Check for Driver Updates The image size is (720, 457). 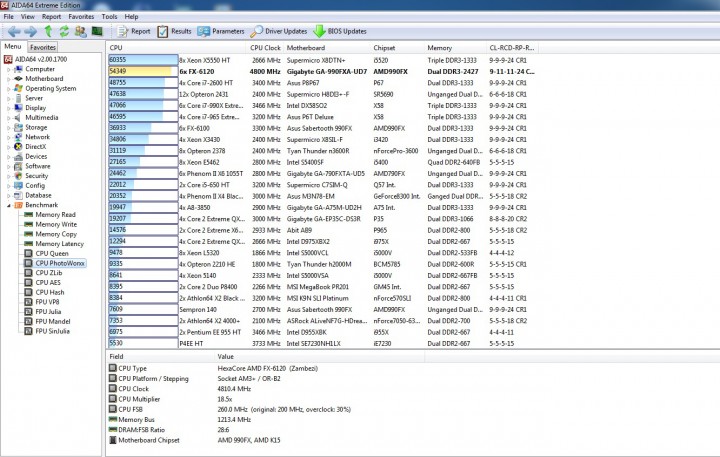[279, 31]
